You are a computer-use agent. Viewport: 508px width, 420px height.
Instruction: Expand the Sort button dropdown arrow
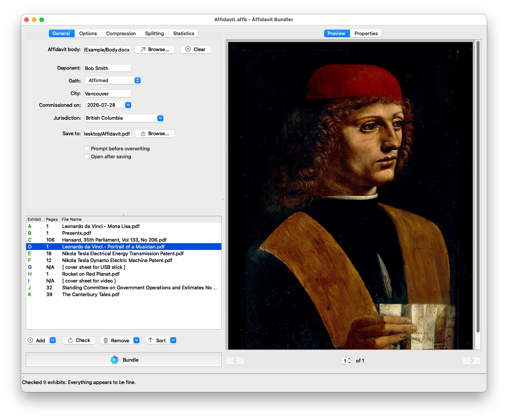tap(173, 340)
